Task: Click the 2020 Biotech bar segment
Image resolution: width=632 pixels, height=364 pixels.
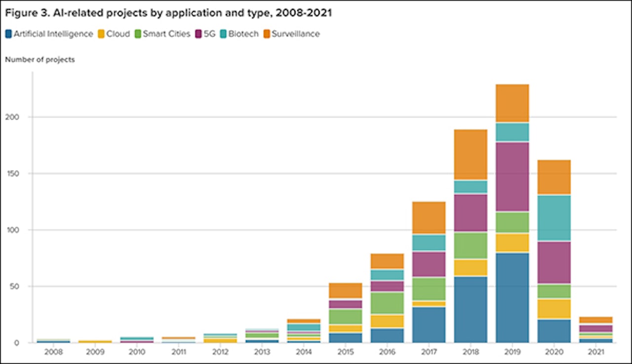Action: [x=554, y=218]
